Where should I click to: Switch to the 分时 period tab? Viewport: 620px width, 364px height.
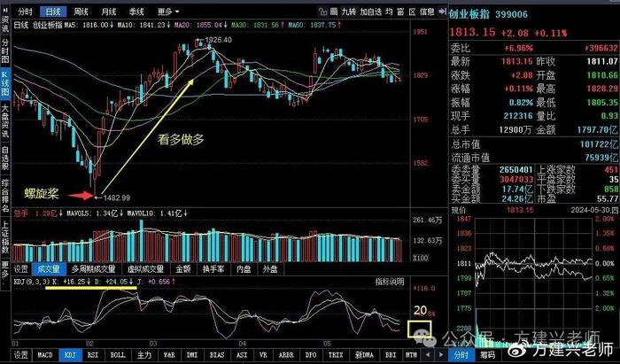click(25, 12)
